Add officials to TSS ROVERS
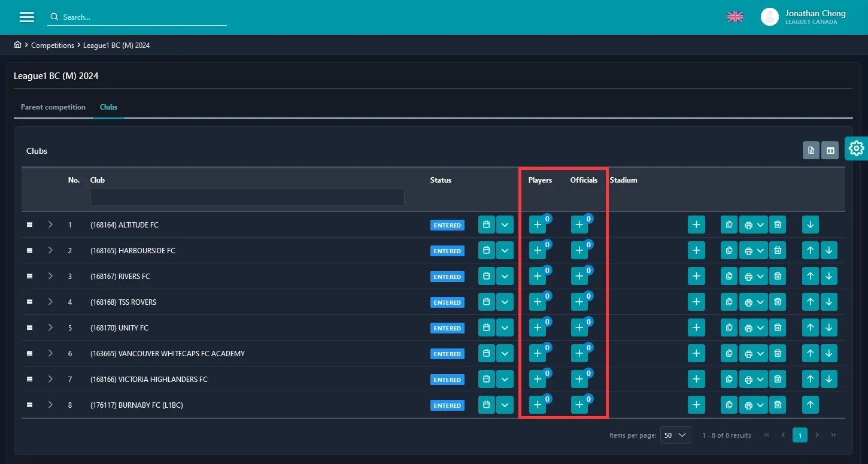 point(579,302)
